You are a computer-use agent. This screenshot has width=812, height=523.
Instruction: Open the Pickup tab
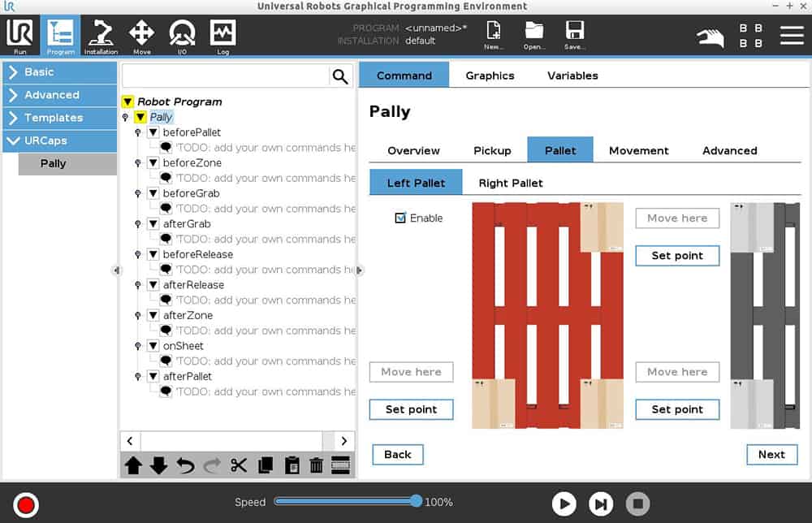pyautogui.click(x=492, y=151)
